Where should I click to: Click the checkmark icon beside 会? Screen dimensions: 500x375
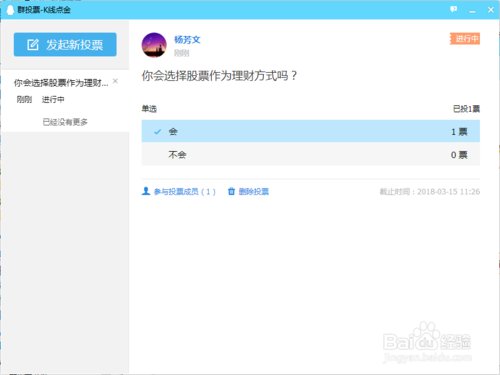[157, 132]
